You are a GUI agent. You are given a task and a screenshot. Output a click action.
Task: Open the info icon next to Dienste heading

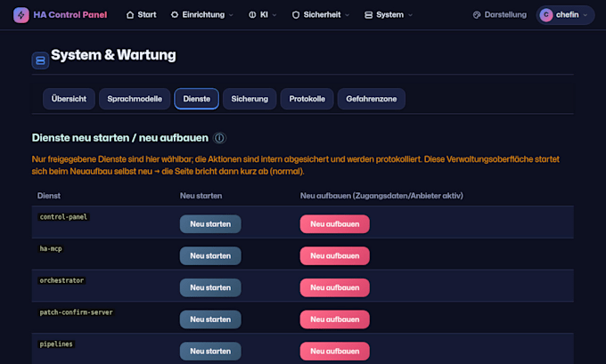219,138
